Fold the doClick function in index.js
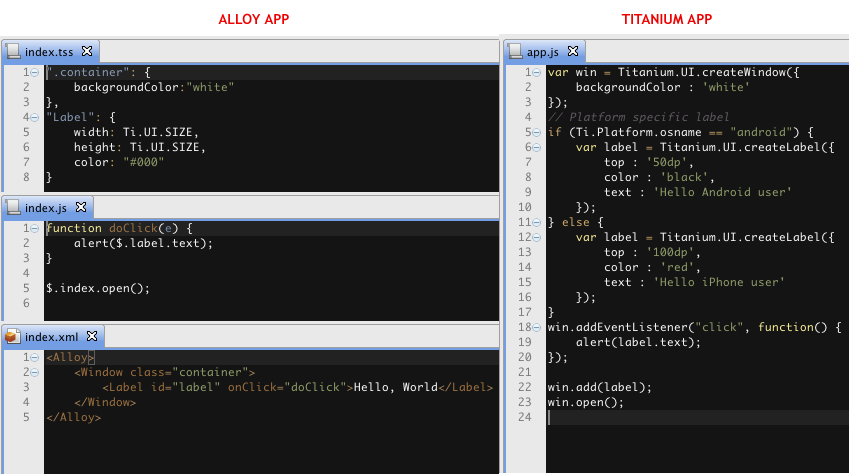849x474 pixels. (x=35, y=229)
